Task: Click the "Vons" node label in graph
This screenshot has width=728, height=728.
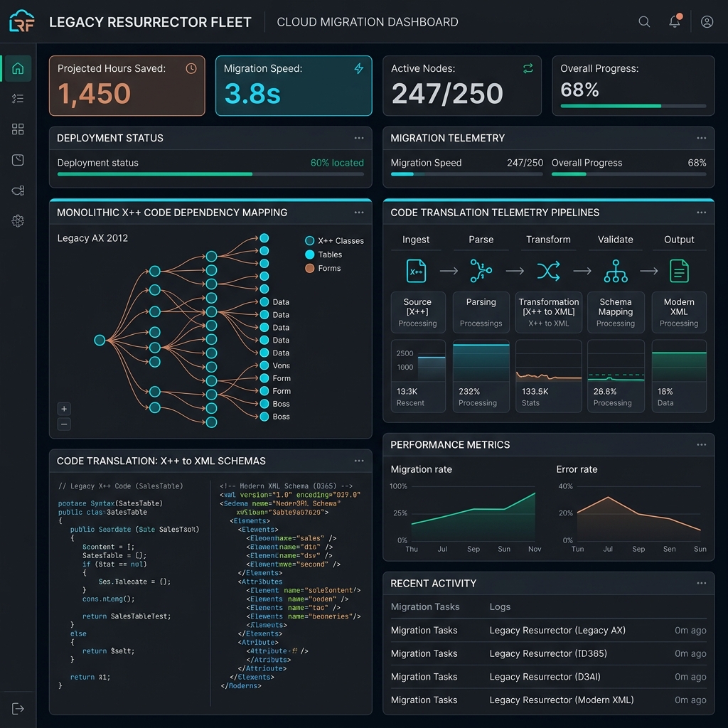Action: [281, 365]
